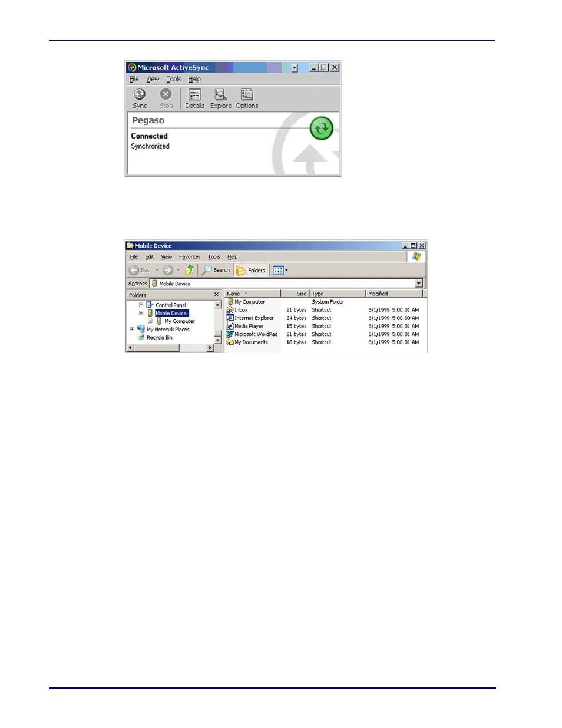The width and height of the screenshot is (562, 728).
Task: Sort by the Name column header
Action: (253, 294)
